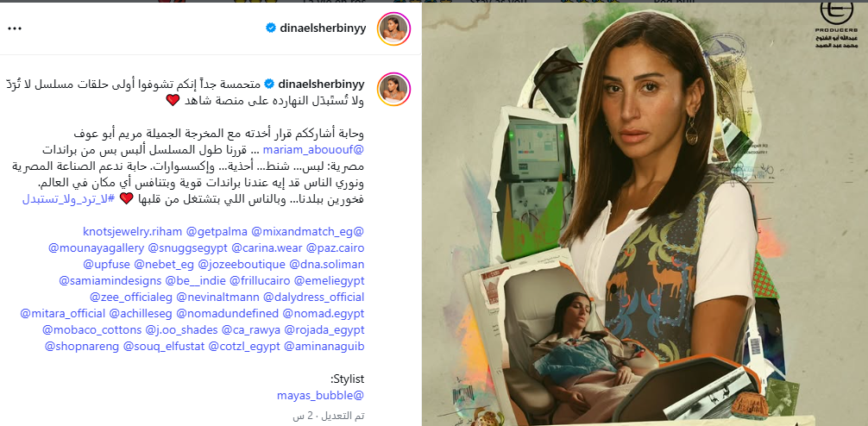Open the caption profile avatar picture
Viewport: 868px width, 426px height.
click(x=393, y=89)
